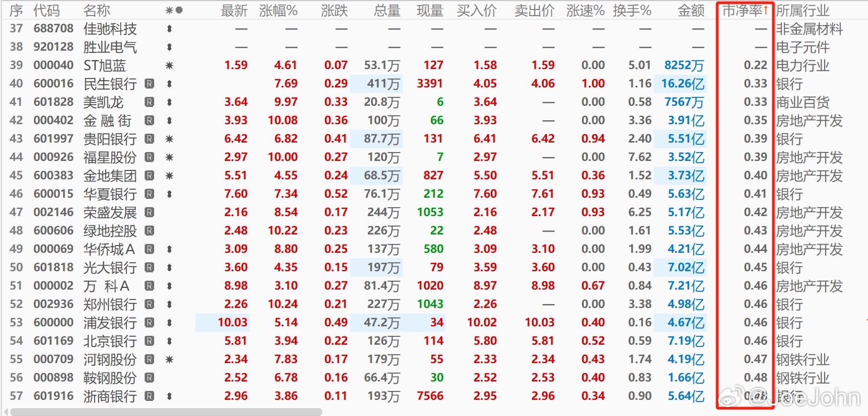This screenshot has height=416, width=868.
Task: Click the R badge beside 金地集团
Action: pyautogui.click(x=149, y=176)
